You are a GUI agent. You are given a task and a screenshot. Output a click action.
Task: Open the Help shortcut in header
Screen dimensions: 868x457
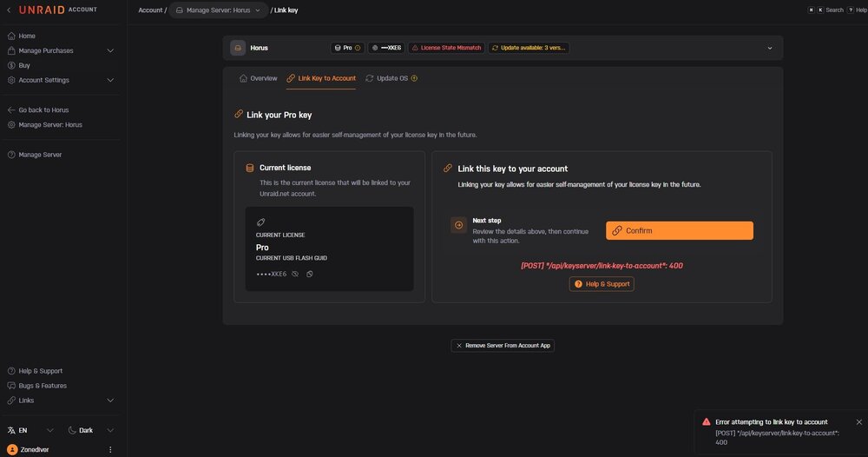coord(858,10)
